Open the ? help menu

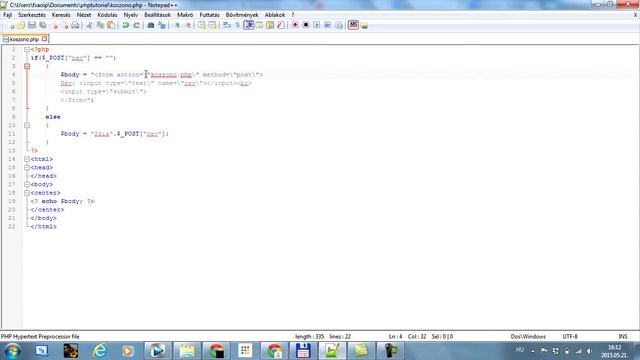click(x=293, y=15)
